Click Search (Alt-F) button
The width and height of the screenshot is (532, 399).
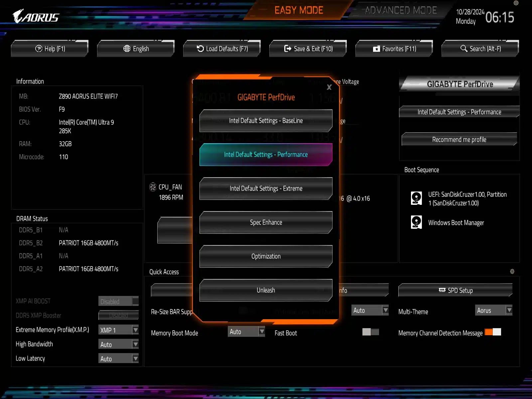click(480, 49)
